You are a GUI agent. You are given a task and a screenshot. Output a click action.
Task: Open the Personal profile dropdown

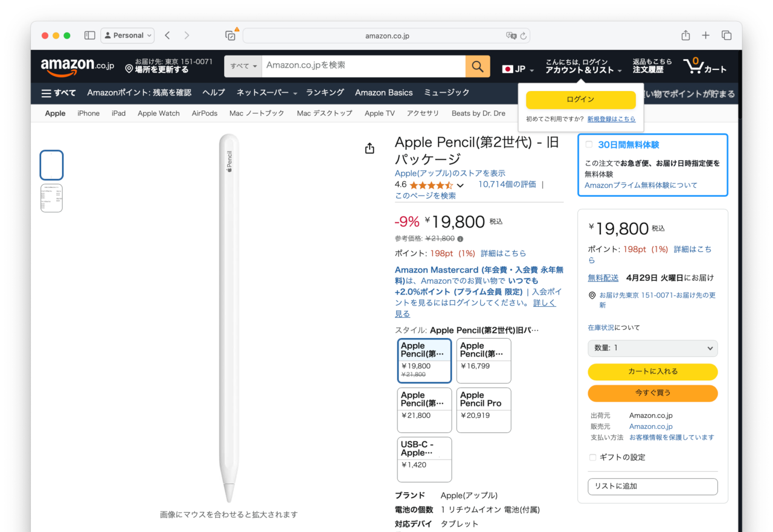point(127,36)
